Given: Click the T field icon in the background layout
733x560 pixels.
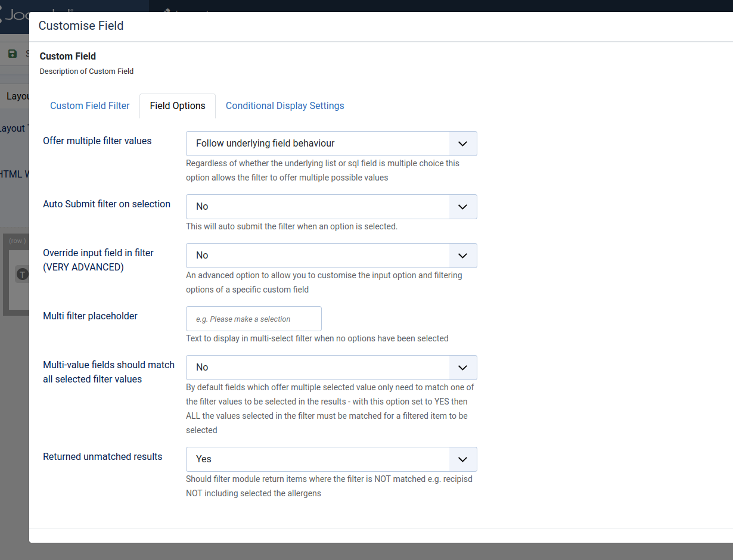Looking at the screenshot, I should 22,274.
